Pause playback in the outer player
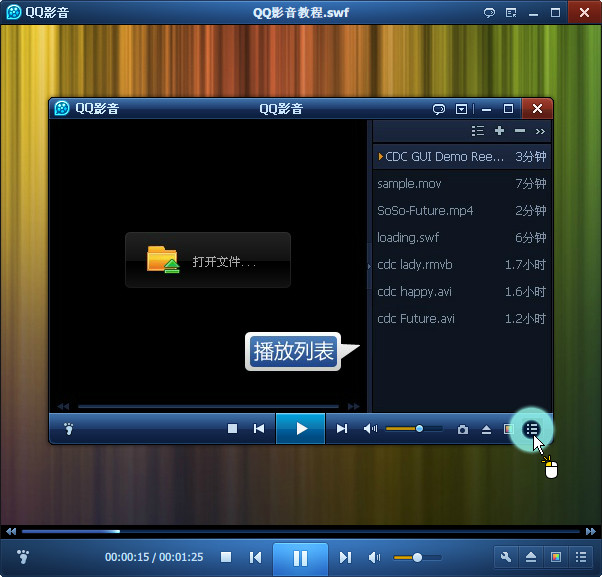The width and height of the screenshot is (602, 577). (300, 558)
